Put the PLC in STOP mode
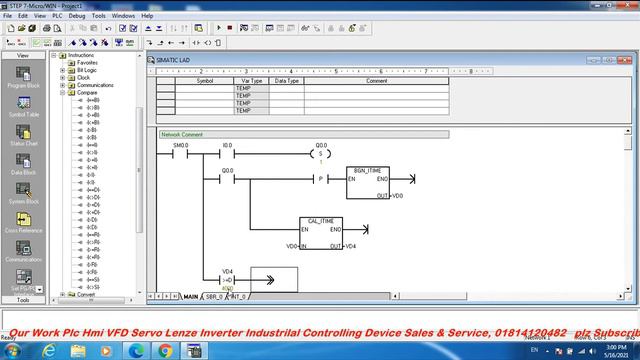 pos(230,28)
